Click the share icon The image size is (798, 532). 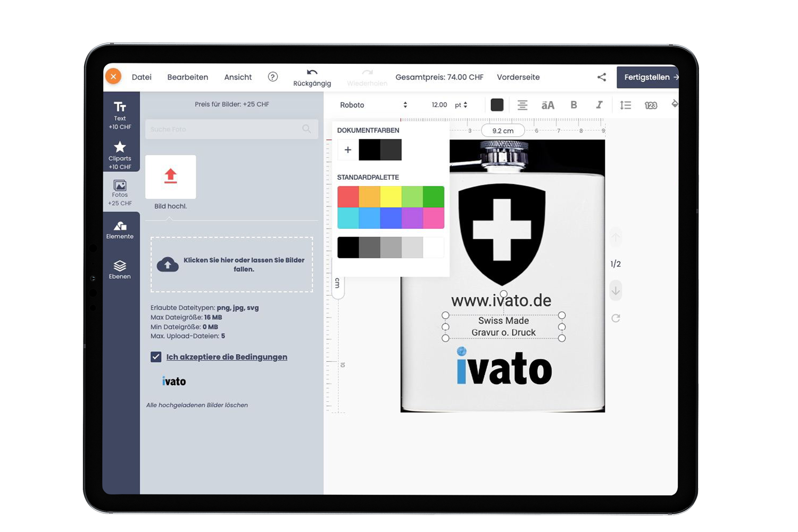[602, 77]
